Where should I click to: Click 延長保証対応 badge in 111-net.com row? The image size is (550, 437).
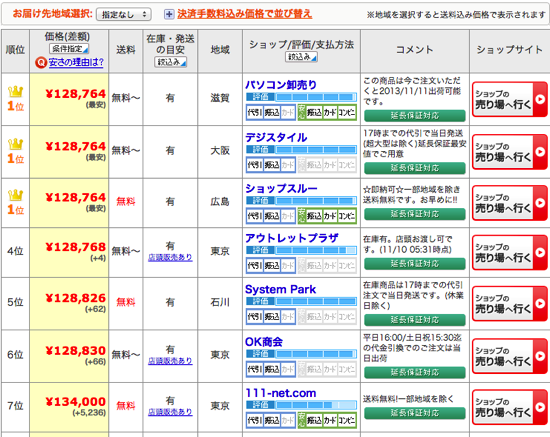[x=415, y=413]
